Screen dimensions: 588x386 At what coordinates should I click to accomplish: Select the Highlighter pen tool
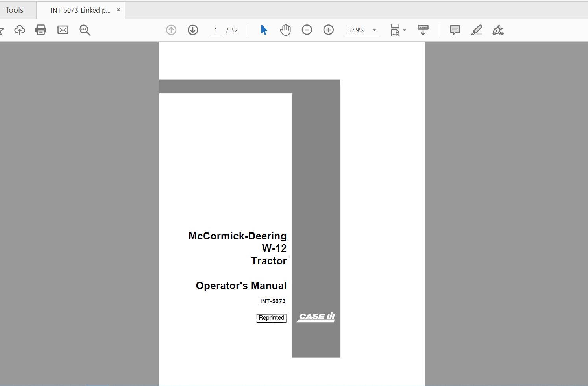click(x=477, y=30)
